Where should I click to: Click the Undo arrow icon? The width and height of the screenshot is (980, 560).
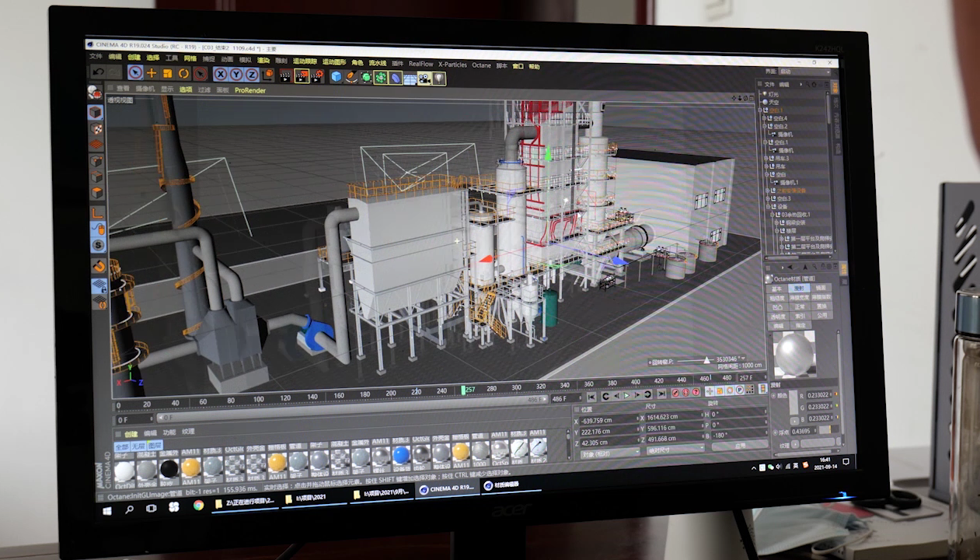(x=98, y=72)
